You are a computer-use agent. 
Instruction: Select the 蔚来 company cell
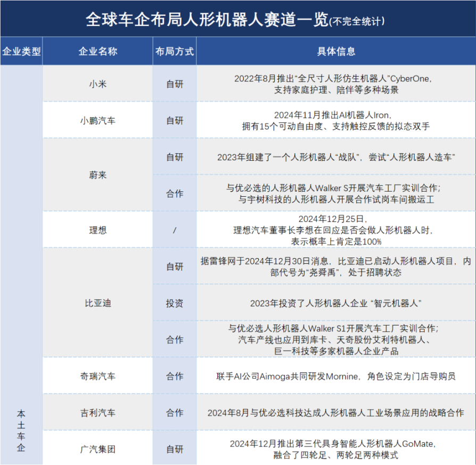(98, 175)
